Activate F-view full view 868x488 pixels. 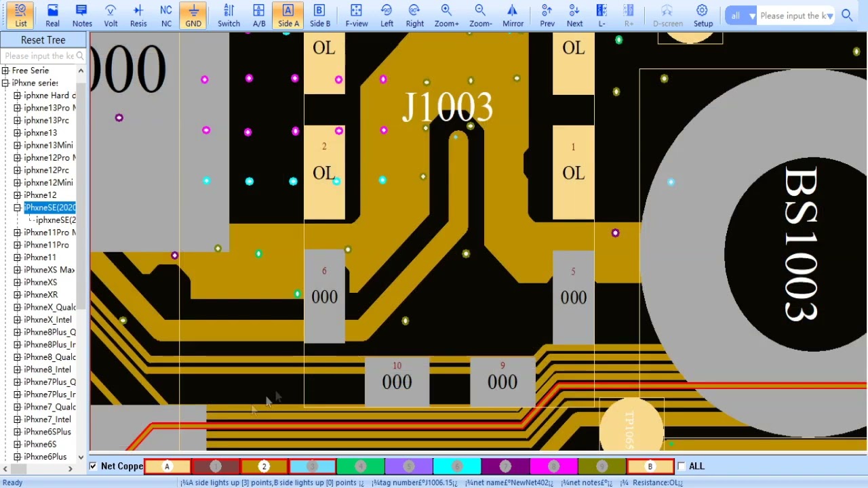click(x=356, y=15)
